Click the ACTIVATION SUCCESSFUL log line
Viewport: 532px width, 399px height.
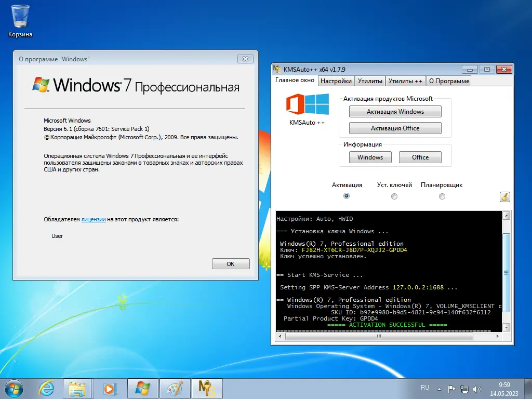(x=387, y=325)
